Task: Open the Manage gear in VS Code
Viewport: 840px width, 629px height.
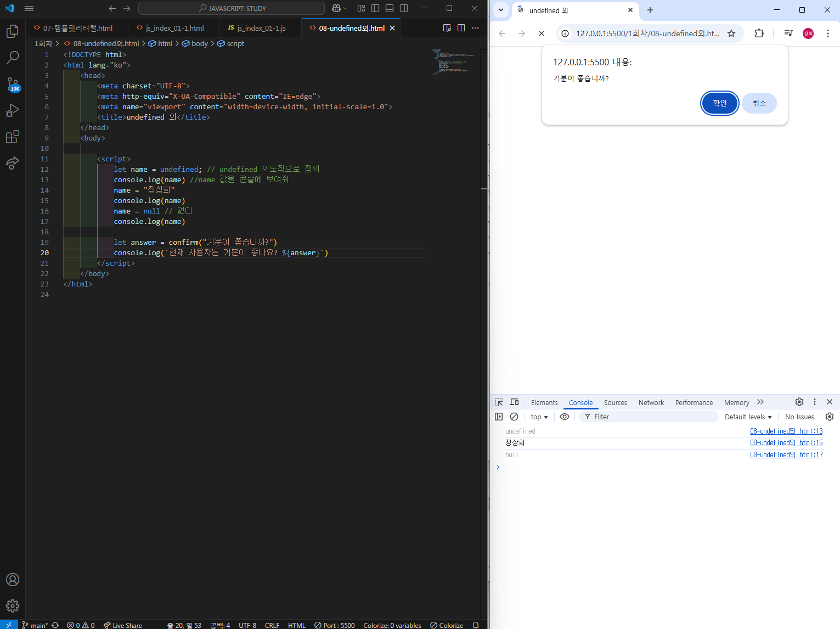Action: coord(13,606)
